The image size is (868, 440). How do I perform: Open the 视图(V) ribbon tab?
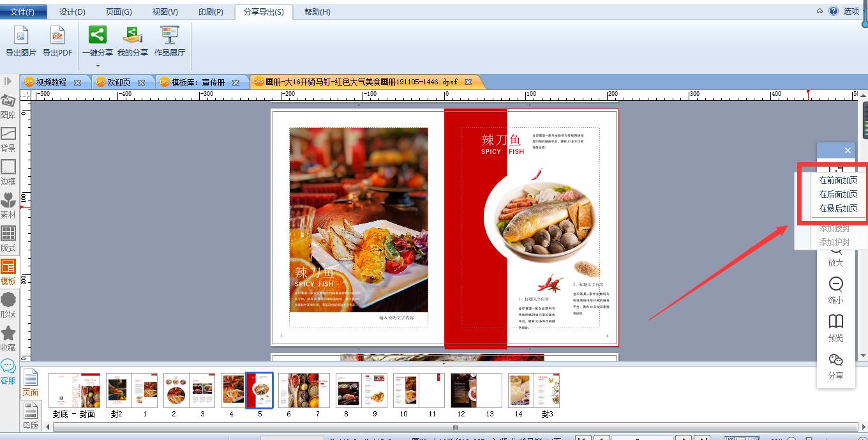click(x=165, y=12)
